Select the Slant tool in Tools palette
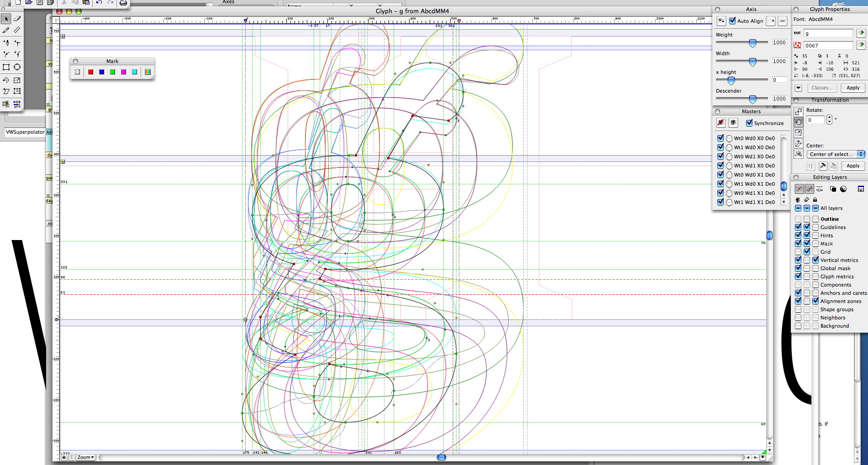 coord(6,91)
